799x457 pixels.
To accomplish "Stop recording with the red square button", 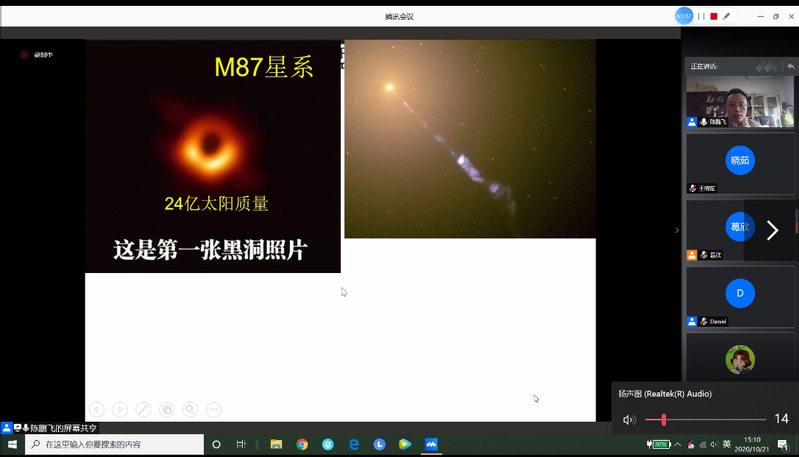I will 714,16.
